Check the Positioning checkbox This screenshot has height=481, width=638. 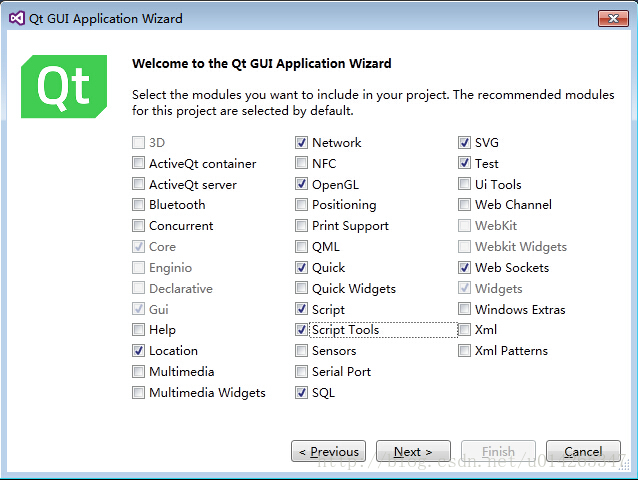[301, 204]
